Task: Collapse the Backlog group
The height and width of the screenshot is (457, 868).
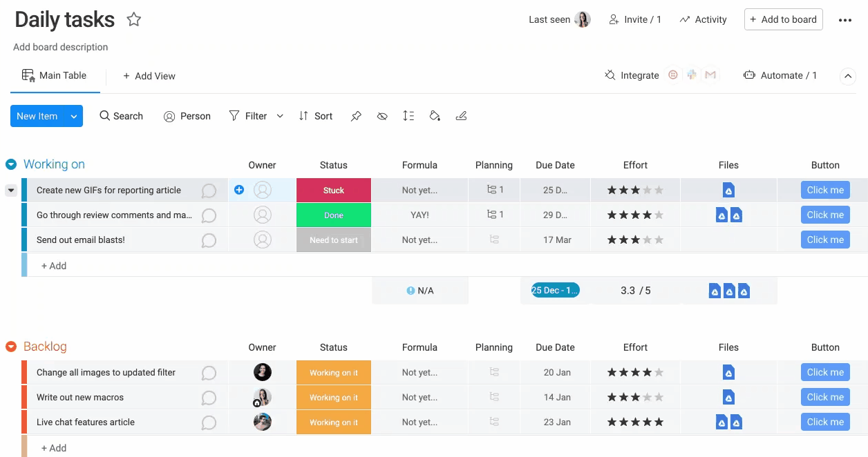Action: [11, 347]
